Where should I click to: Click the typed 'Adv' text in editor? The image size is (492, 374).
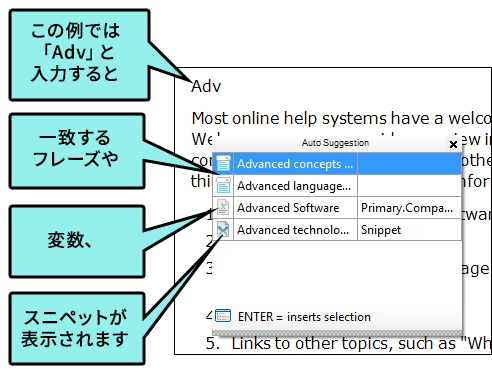coord(206,86)
